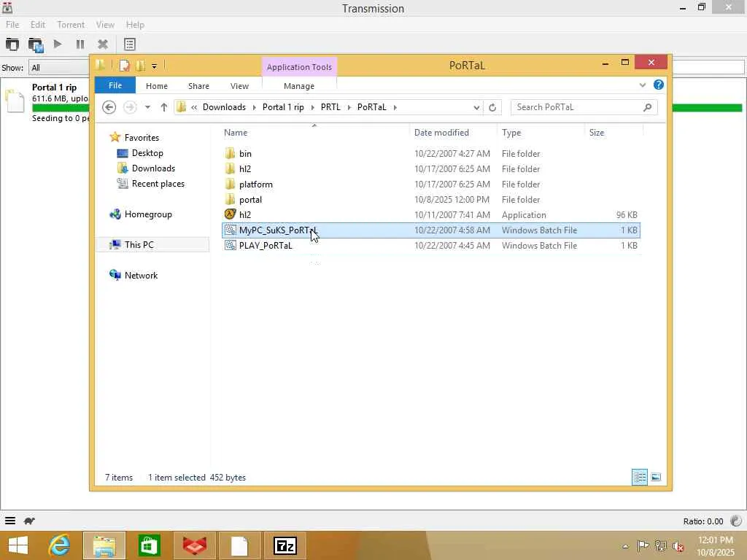The image size is (747, 560).
Task: Select the hl2 application file
Action: 431,215
